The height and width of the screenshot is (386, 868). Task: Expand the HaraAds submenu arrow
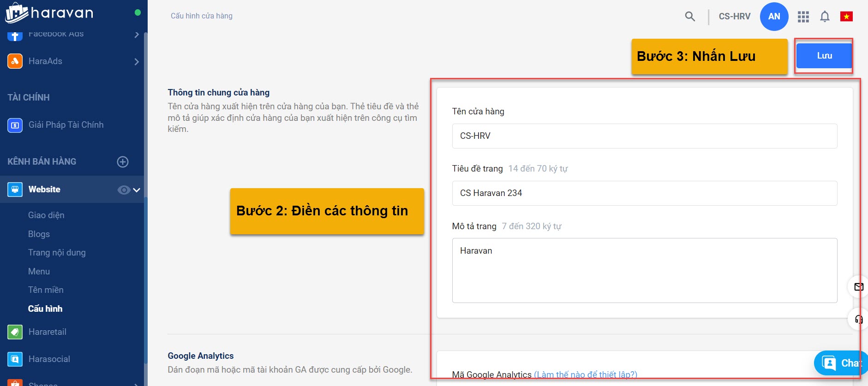tap(137, 61)
